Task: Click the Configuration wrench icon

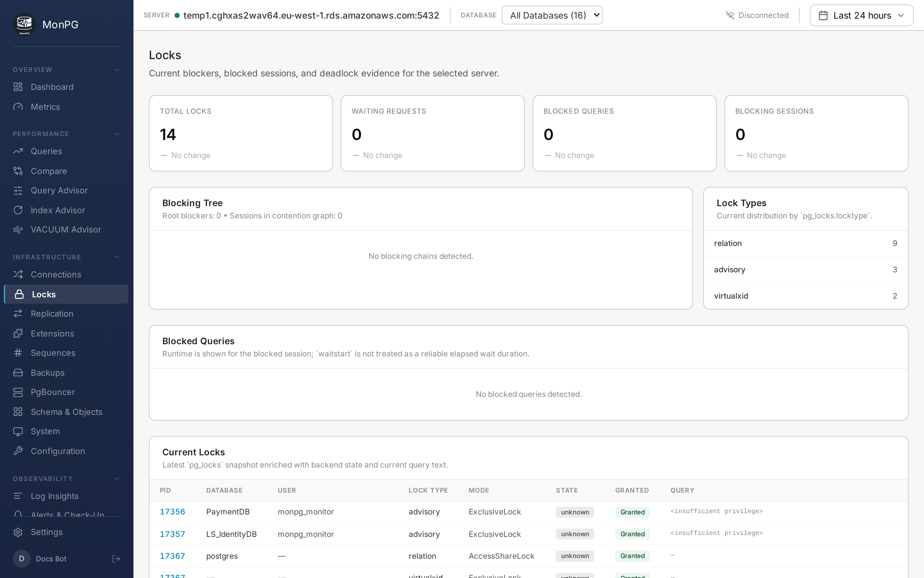Action: (18, 451)
